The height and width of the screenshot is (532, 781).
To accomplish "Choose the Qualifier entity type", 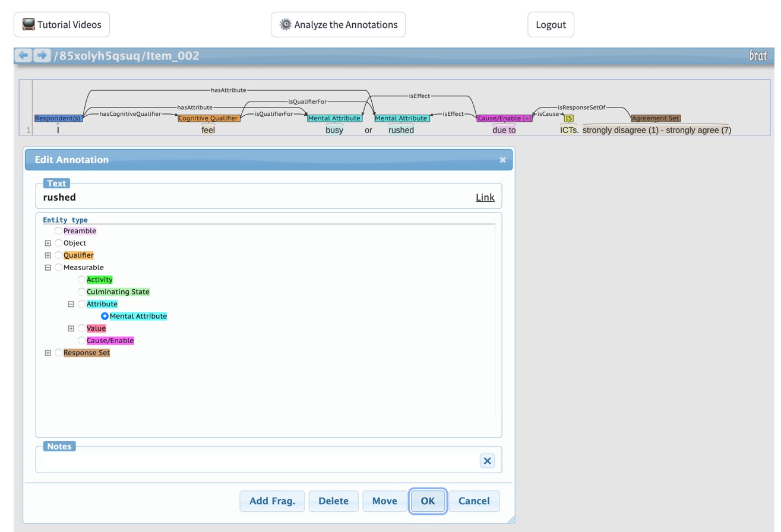I will coord(58,255).
